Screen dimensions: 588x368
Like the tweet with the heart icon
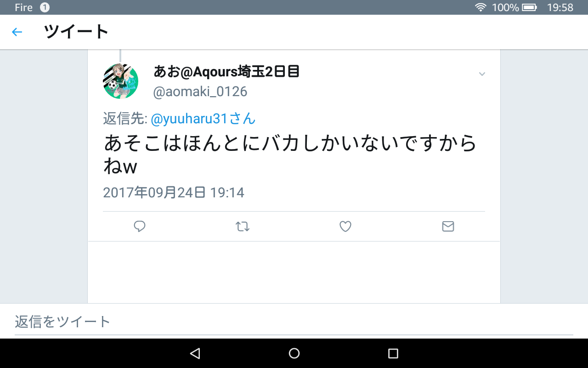(x=345, y=226)
